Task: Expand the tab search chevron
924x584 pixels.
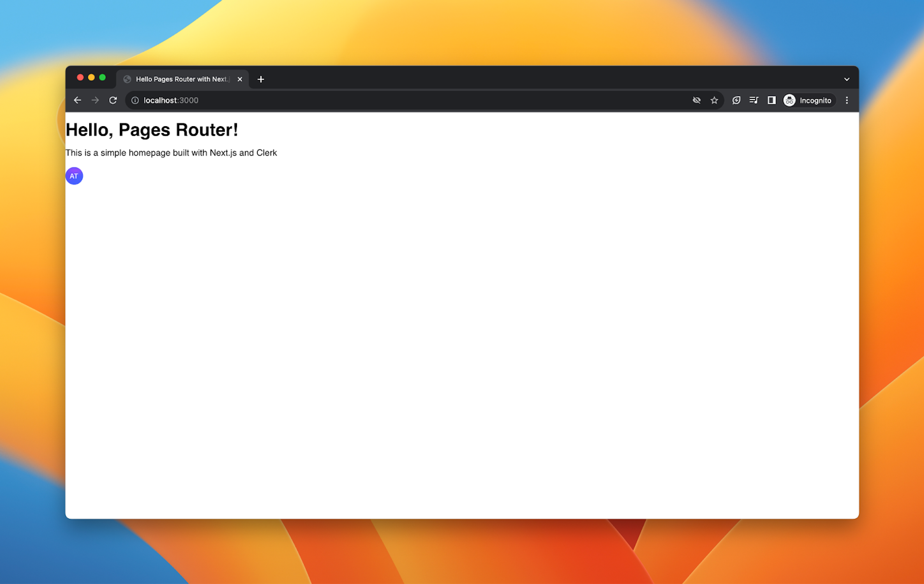Action: pos(847,79)
